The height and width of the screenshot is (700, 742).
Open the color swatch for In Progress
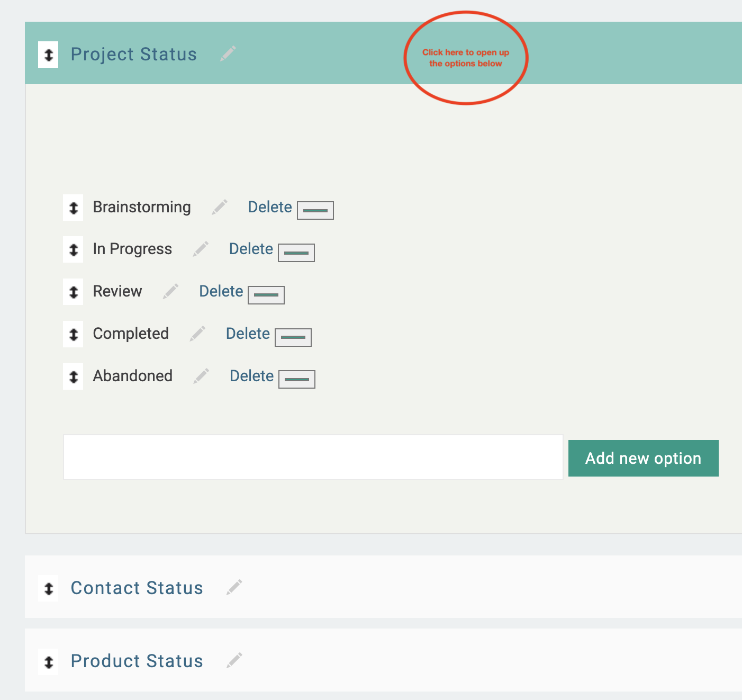(x=296, y=253)
